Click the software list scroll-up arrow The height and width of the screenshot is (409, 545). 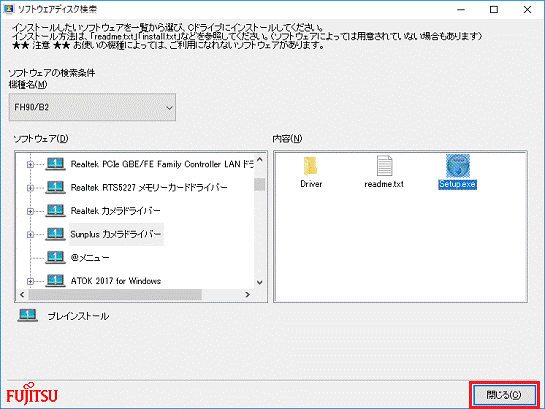260,160
